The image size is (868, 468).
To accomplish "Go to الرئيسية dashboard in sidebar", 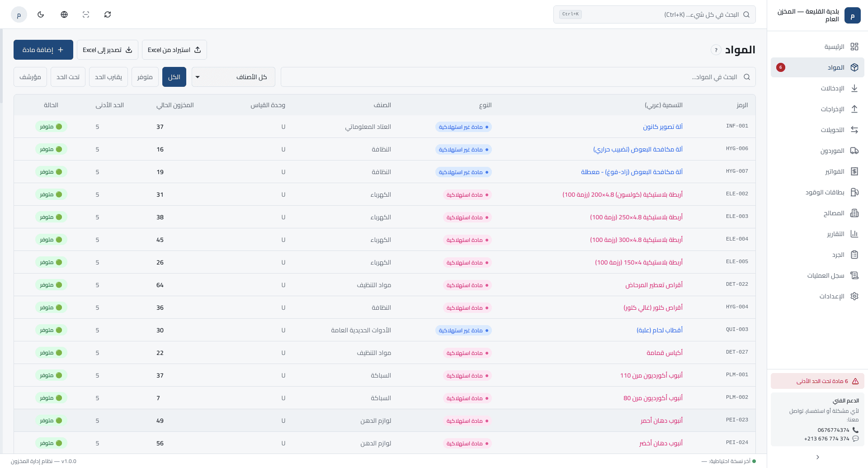I will click(x=817, y=47).
